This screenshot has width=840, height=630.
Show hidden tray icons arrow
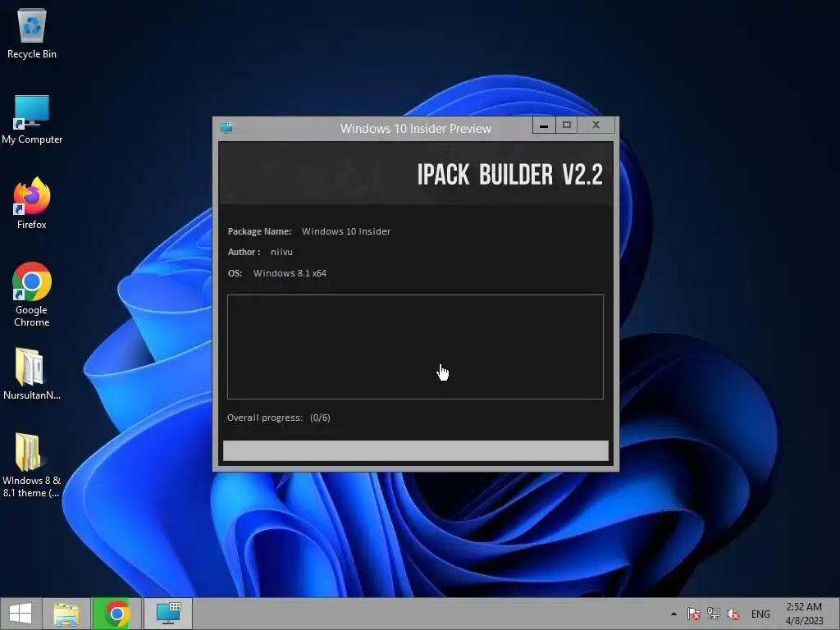tap(673, 614)
